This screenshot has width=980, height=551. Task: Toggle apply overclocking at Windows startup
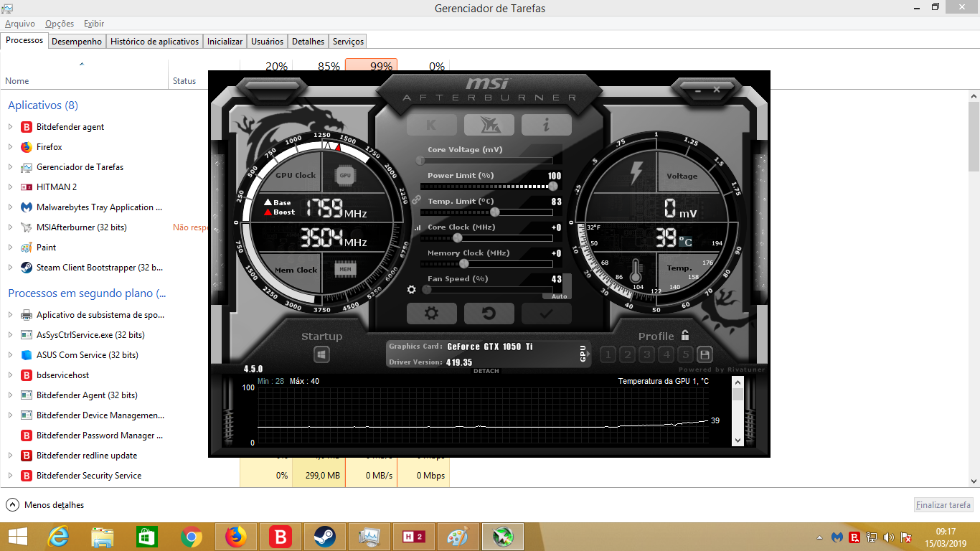click(x=321, y=354)
